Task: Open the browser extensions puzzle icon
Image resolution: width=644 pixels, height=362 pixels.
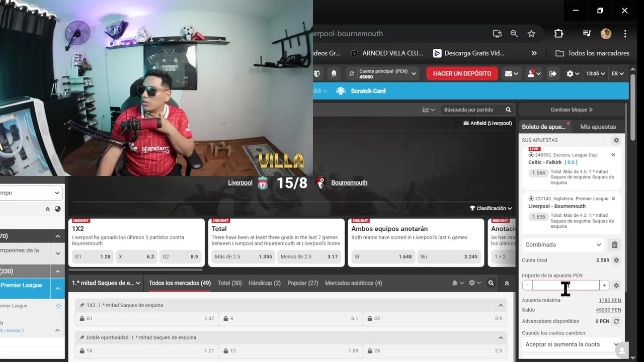Action: (x=558, y=34)
